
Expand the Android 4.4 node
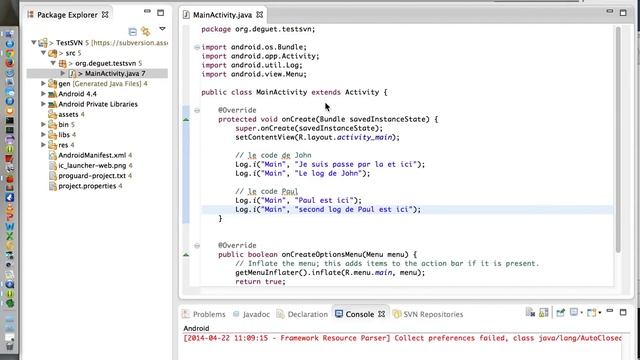(43, 93)
